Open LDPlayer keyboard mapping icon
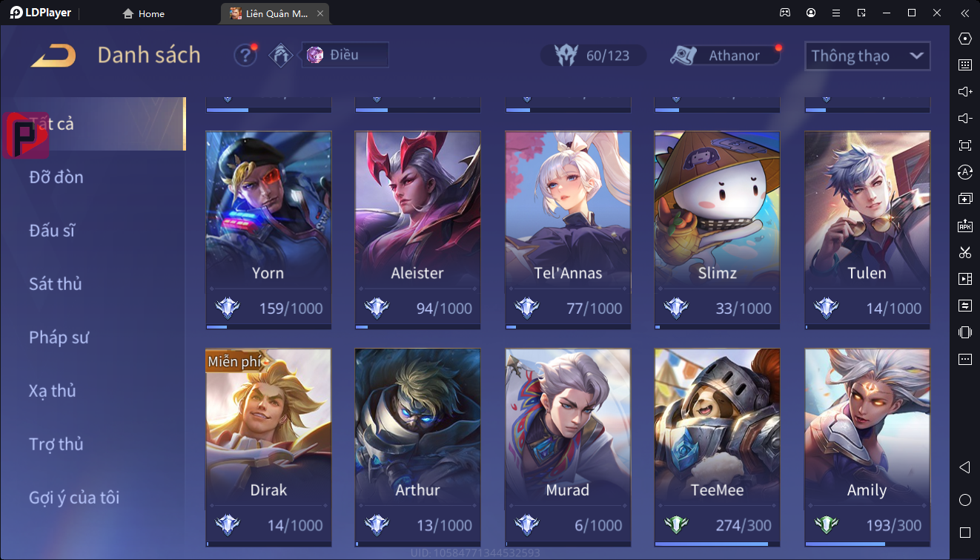 [965, 65]
